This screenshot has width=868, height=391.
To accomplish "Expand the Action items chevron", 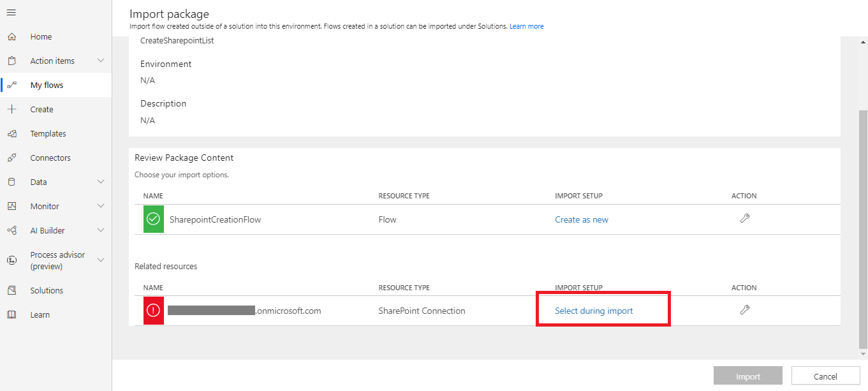I will click(x=101, y=61).
